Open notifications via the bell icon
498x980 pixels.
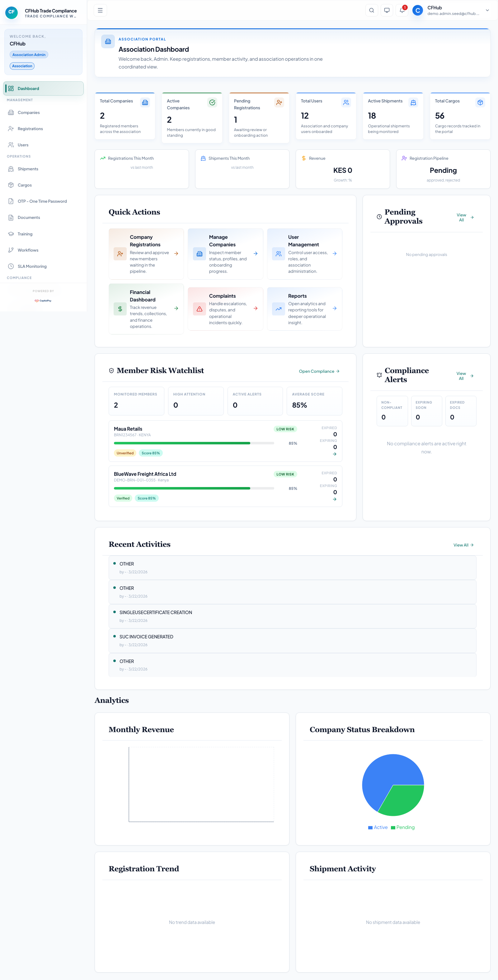pos(402,10)
